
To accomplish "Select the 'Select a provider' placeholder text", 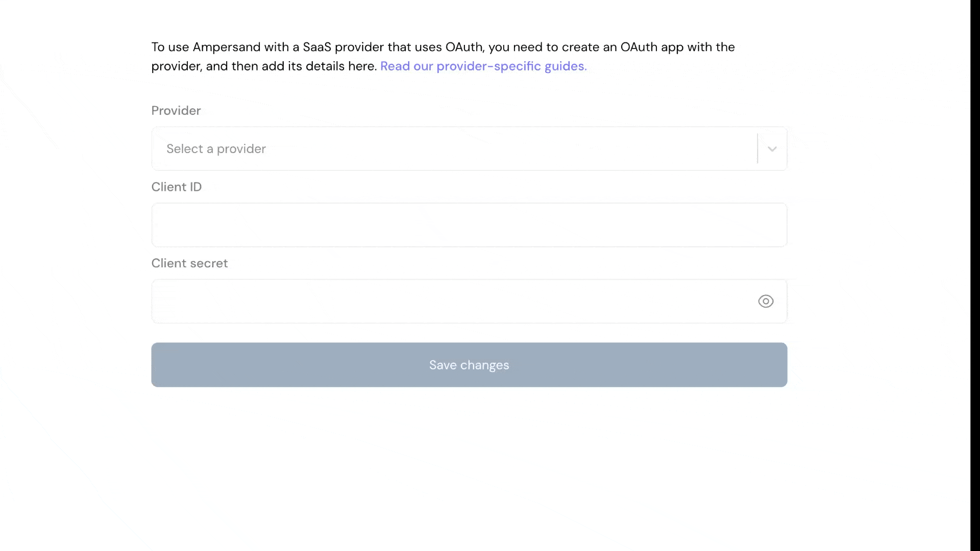I will click(216, 149).
